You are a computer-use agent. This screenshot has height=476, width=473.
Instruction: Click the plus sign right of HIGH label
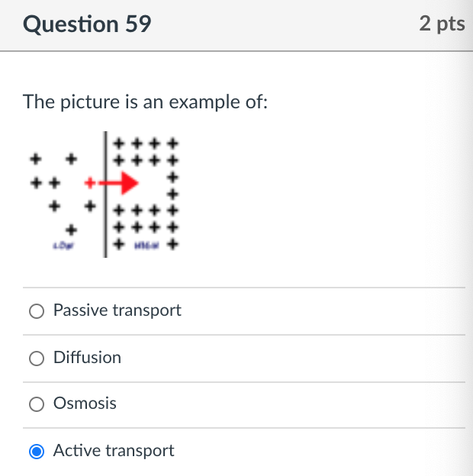pyautogui.click(x=173, y=246)
